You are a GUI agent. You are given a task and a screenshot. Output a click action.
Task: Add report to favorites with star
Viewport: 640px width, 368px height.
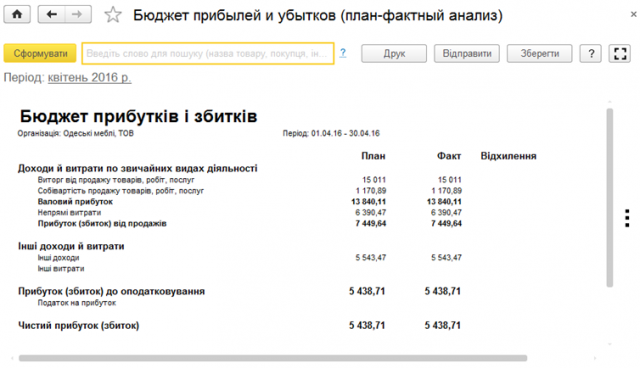click(113, 15)
